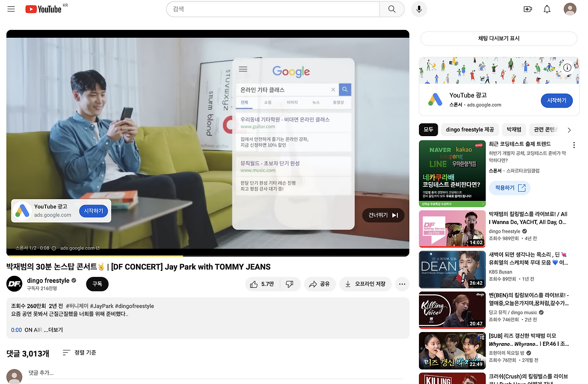588x384 pixels.
Task: Share the video using the 공유 icon
Action: click(x=320, y=284)
